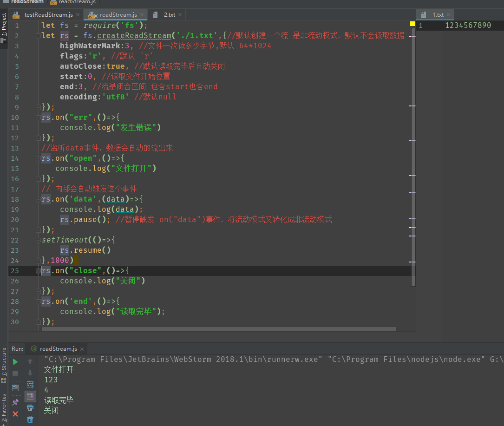
Task: Click 'autoClose' on line 5
Action: tap(81, 66)
